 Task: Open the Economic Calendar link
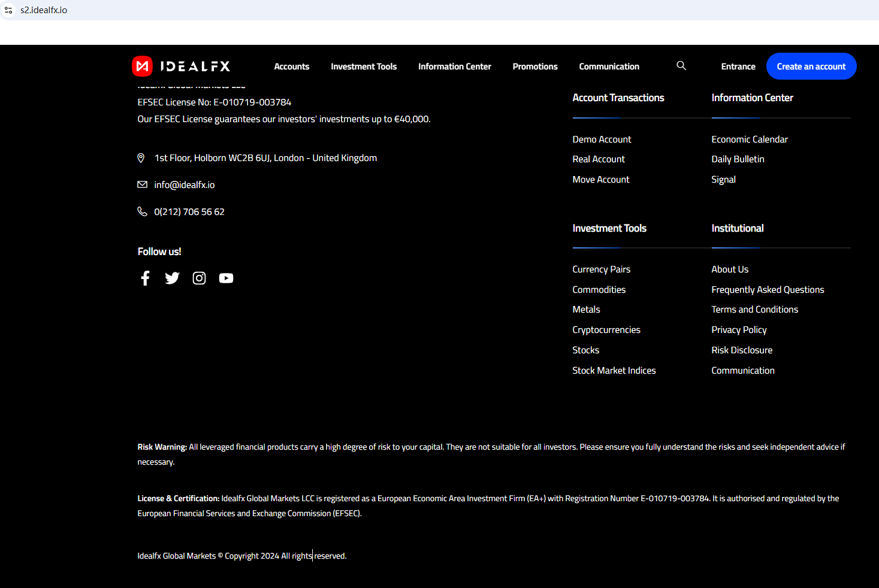pos(750,140)
